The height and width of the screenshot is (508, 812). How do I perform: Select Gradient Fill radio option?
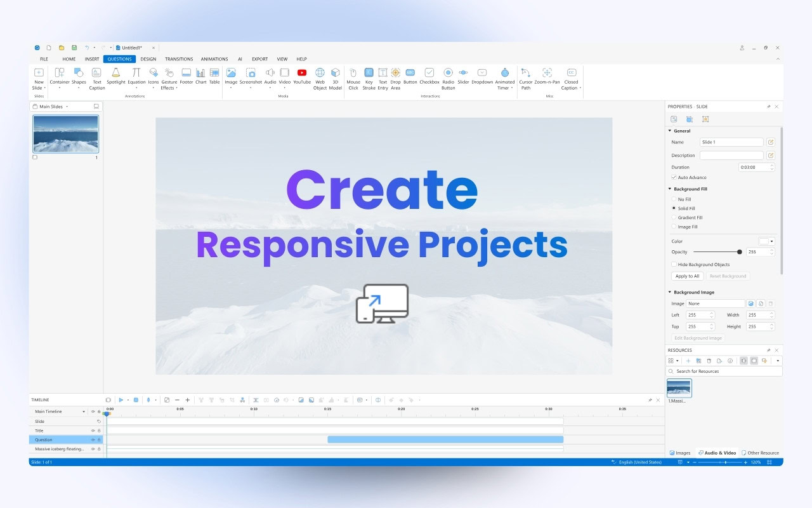pyautogui.click(x=674, y=217)
